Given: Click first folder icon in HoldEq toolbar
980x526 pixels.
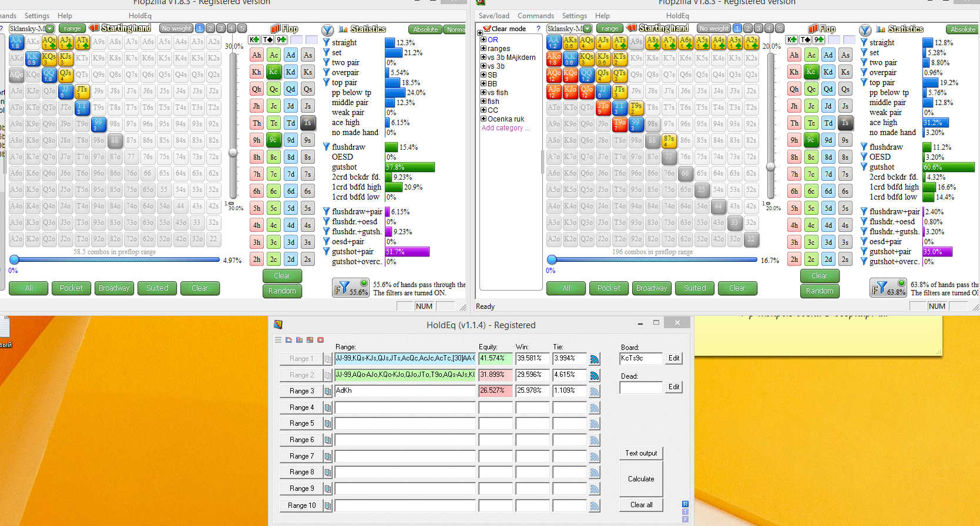Looking at the screenshot, I should pos(289,340).
